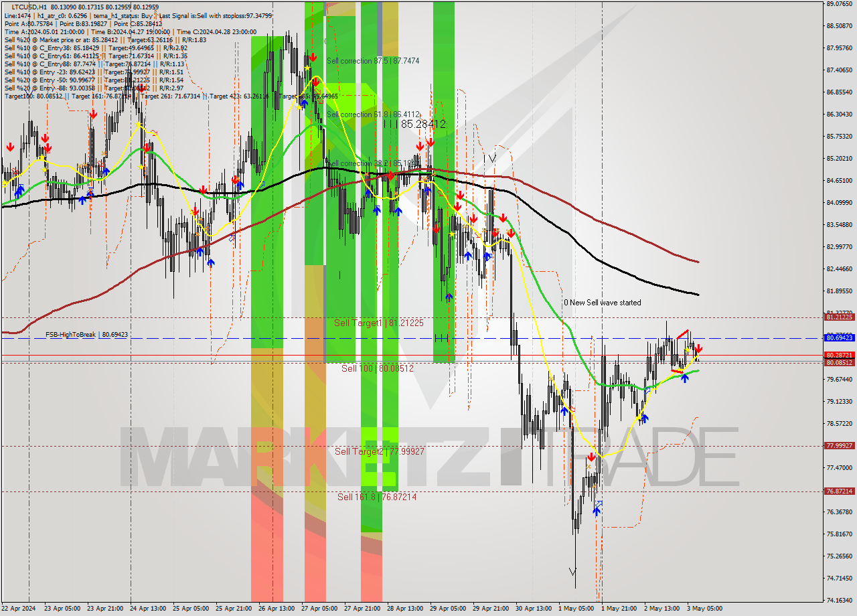Viewport: 857px width, 616px height.
Task: Click '22 Apr 2024' on the time axis
Action: pyautogui.click(x=19, y=609)
